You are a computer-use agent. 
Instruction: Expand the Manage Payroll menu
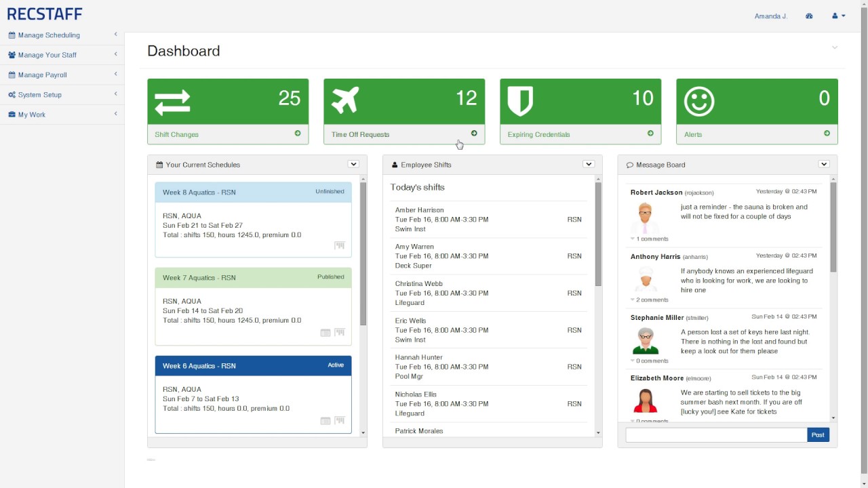coord(62,75)
